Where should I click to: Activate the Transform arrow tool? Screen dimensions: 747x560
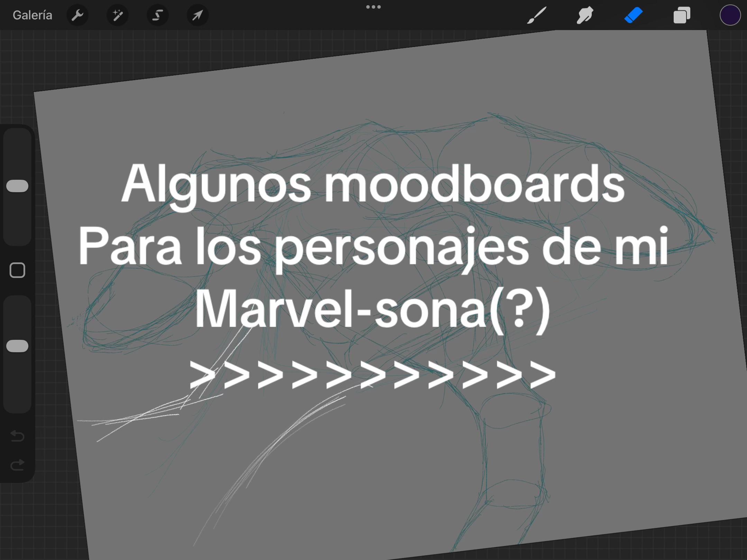point(197,15)
